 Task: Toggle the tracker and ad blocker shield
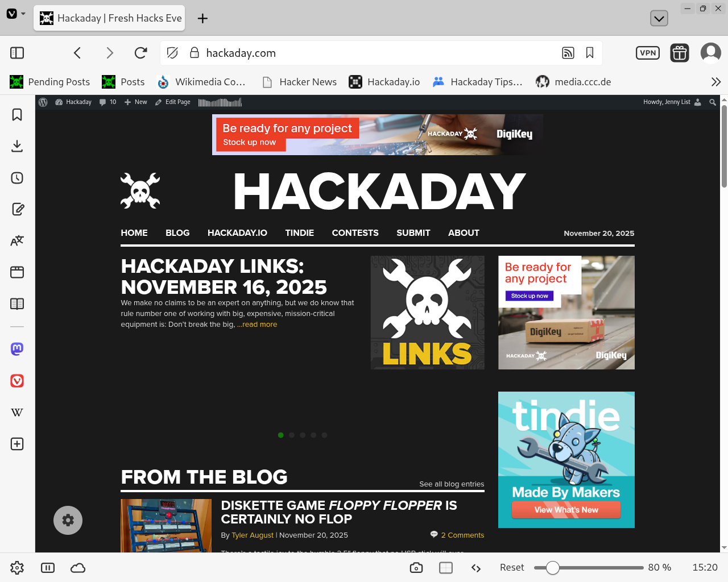coord(172,53)
